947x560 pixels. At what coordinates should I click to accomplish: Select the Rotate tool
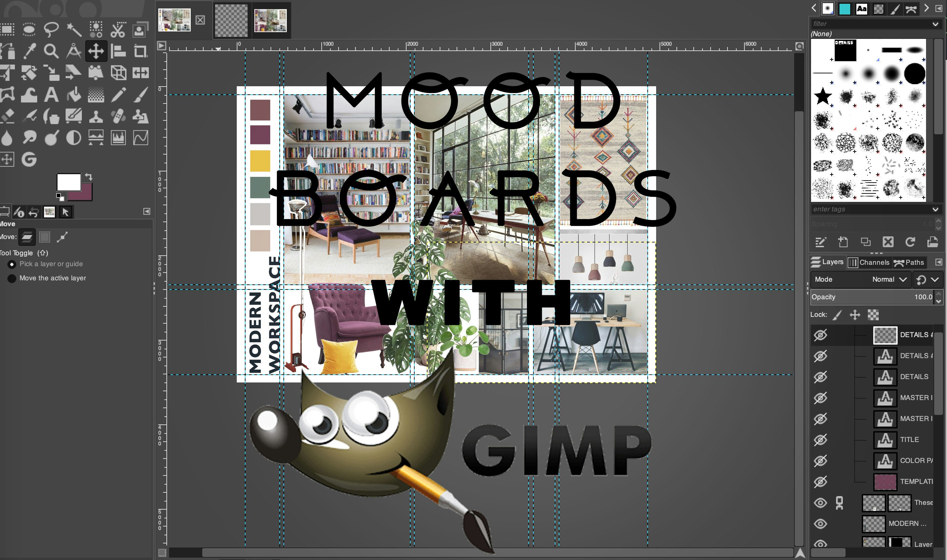(x=29, y=72)
